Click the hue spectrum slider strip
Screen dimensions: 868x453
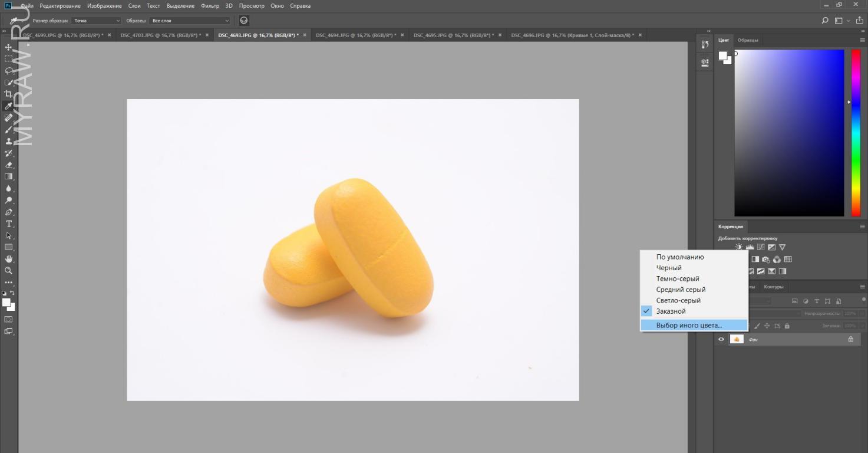(x=856, y=133)
